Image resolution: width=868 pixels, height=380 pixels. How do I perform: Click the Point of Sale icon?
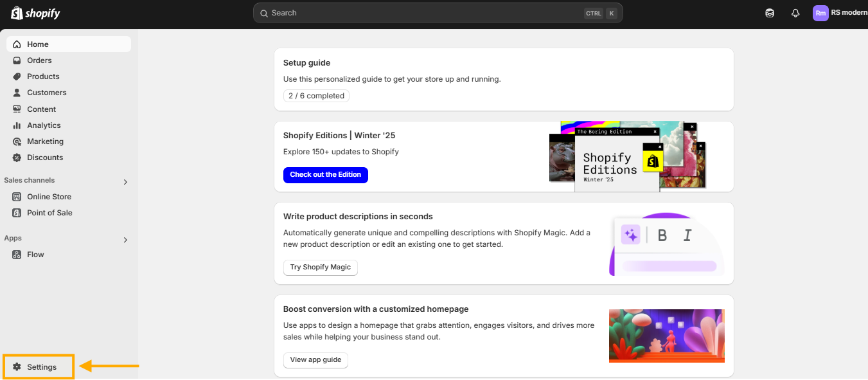[x=17, y=213]
